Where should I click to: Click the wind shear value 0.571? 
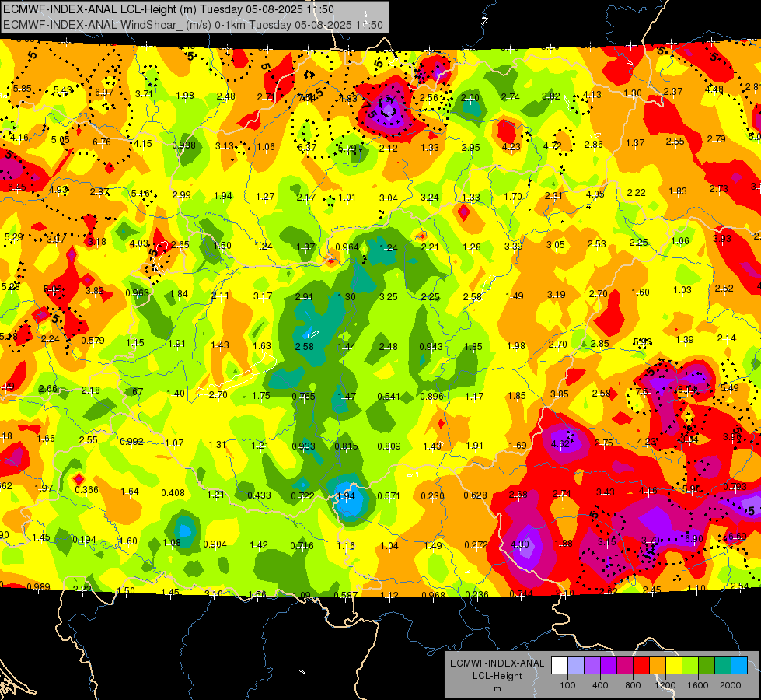click(389, 496)
